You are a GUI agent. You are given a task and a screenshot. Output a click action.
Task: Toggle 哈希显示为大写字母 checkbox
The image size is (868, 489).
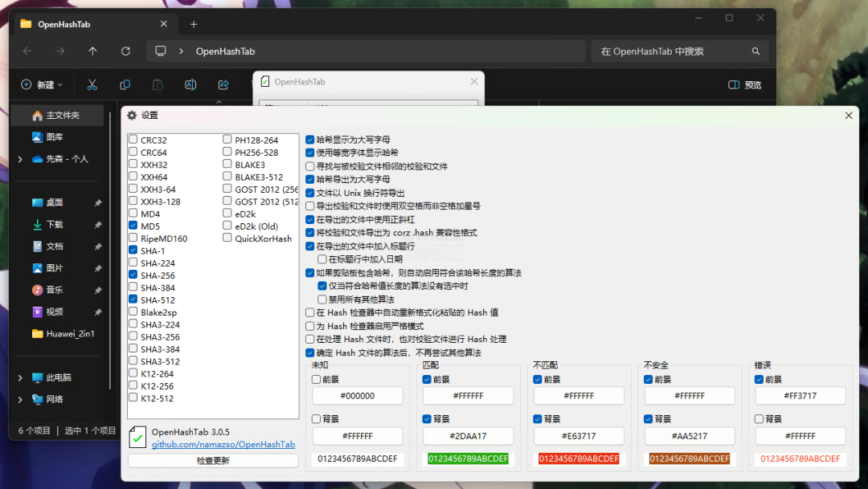click(310, 140)
